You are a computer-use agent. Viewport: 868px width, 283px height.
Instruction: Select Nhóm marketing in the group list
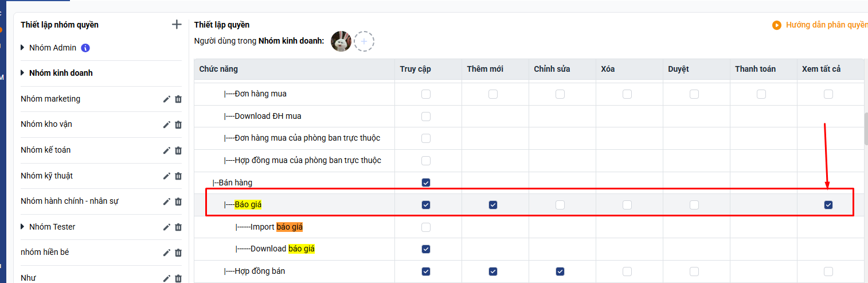pos(50,99)
